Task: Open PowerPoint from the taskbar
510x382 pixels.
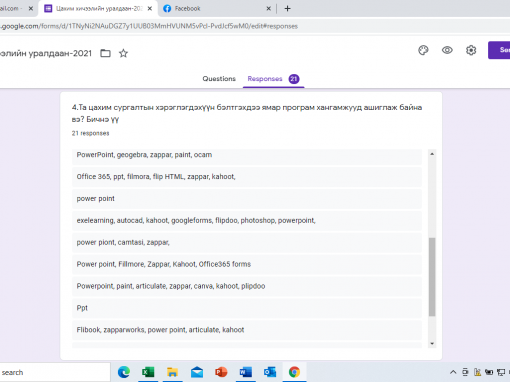Action: (x=221, y=372)
